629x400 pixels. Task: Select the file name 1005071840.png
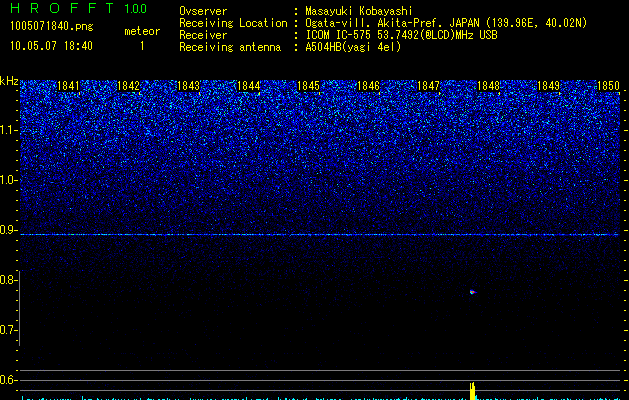coord(51,26)
